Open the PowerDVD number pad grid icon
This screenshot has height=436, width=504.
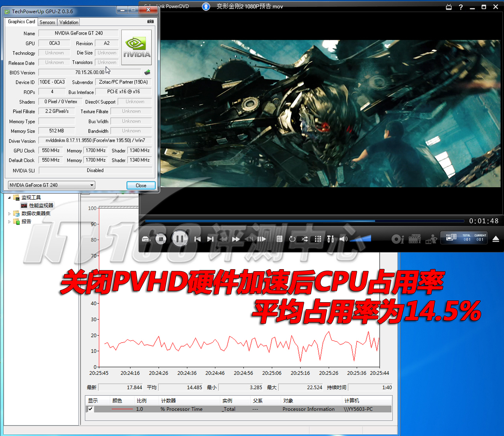[x=318, y=239]
